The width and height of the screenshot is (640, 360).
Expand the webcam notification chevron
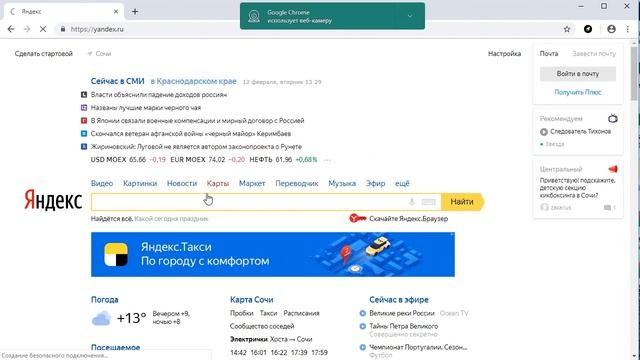coord(410,16)
